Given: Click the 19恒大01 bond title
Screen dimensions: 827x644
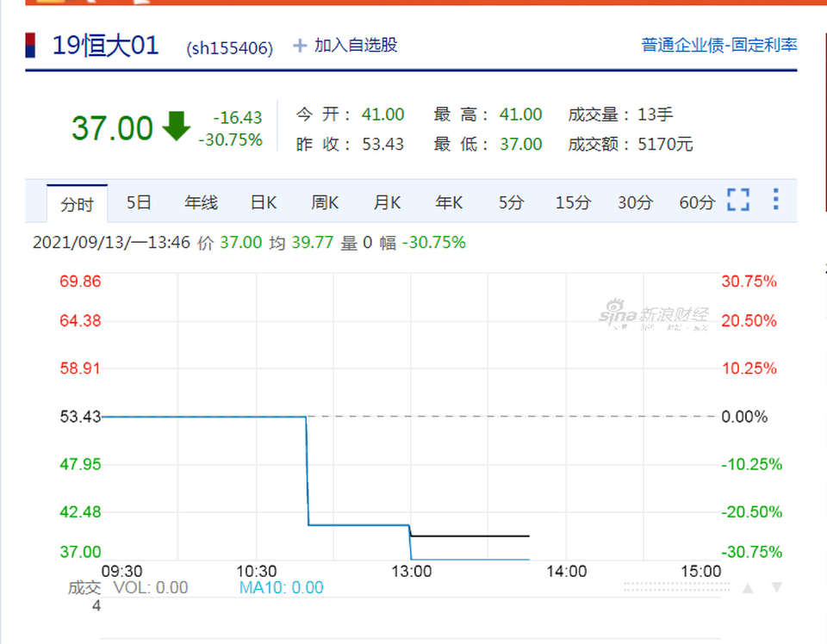Looking at the screenshot, I should click(x=105, y=46).
